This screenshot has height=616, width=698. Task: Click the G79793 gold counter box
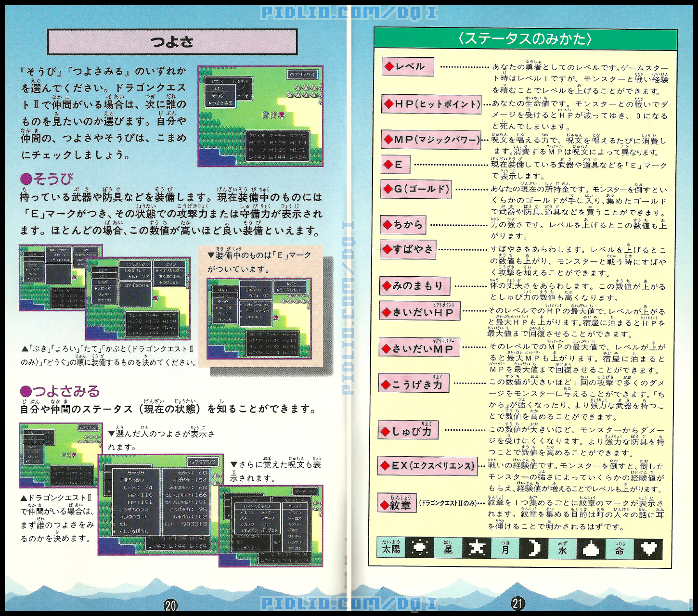pos(302,75)
